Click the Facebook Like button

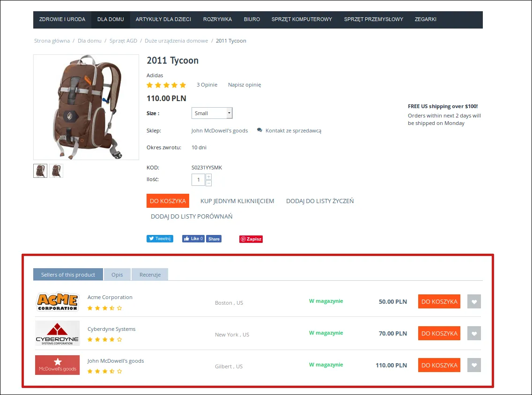pyautogui.click(x=193, y=239)
